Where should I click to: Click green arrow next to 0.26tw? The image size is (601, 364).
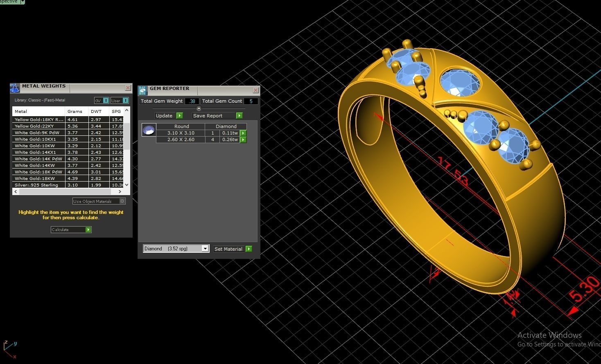[243, 139]
